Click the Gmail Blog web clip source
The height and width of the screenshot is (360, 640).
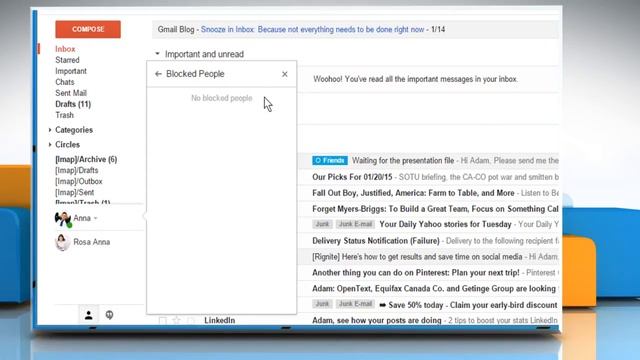[176, 29]
